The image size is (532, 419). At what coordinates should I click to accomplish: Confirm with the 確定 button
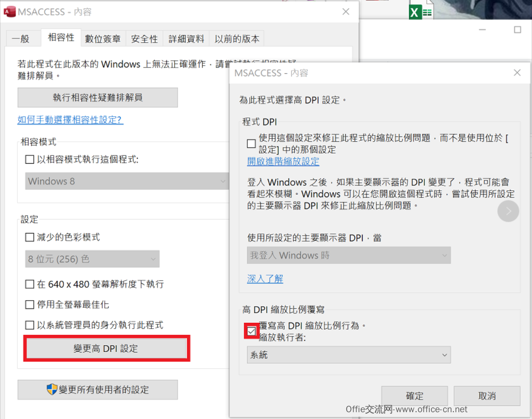tap(414, 396)
